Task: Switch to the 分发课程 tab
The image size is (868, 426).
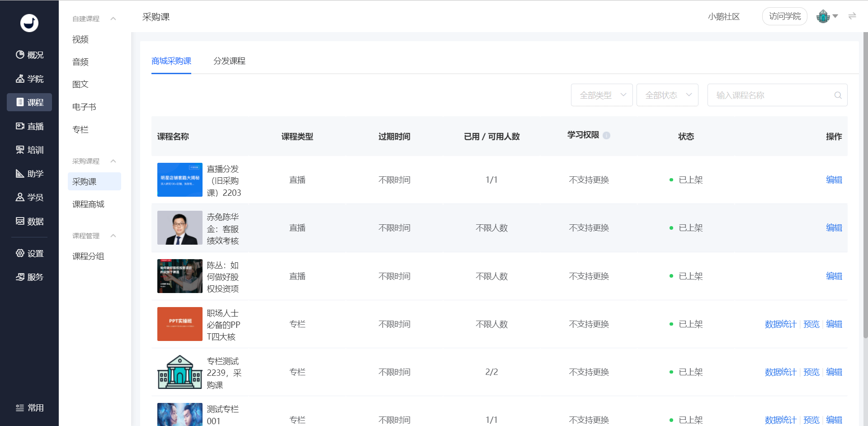Action: 229,61
